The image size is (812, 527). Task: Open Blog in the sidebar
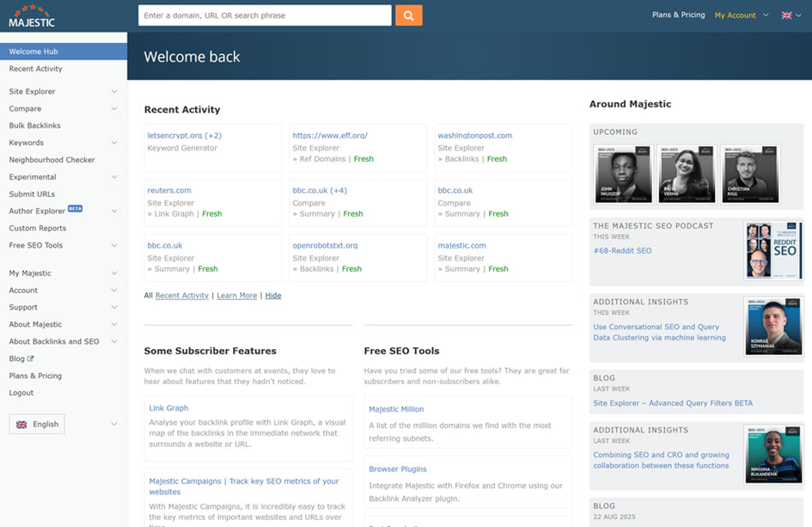click(x=16, y=359)
